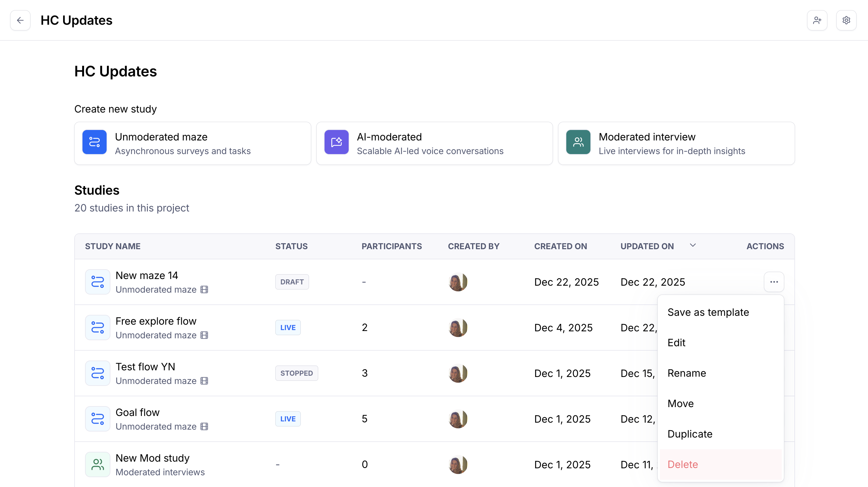The height and width of the screenshot is (487, 868).
Task: Click the Moderated interview green icon
Action: click(578, 142)
